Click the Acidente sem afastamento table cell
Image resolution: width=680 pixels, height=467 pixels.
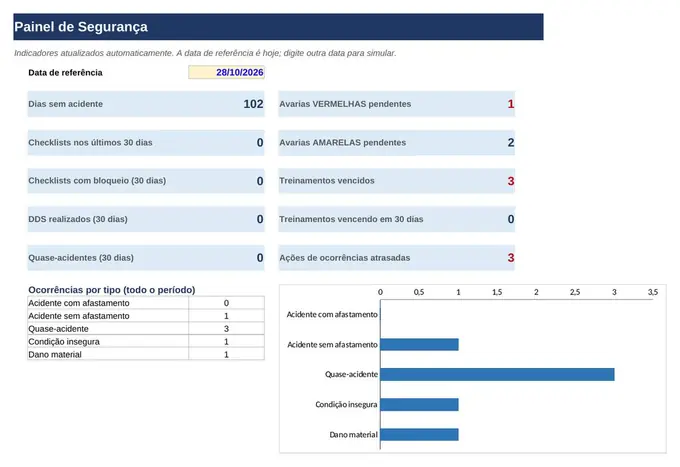tap(108, 316)
